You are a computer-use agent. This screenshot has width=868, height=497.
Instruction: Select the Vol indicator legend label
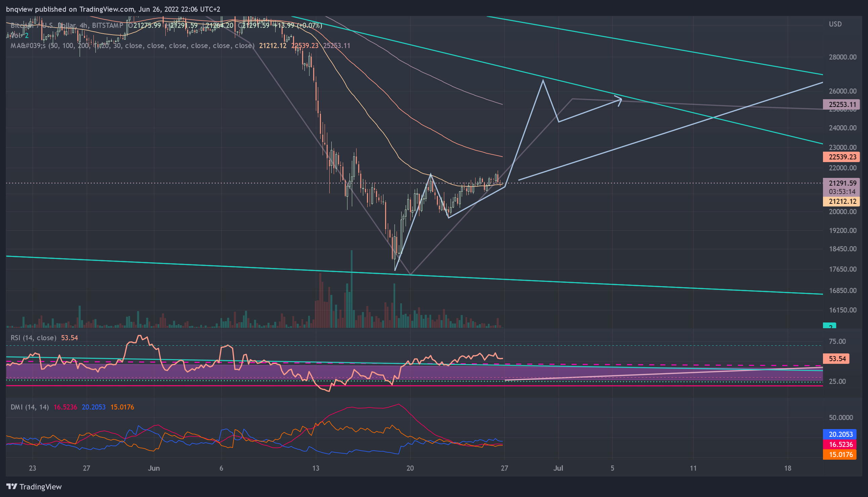point(15,36)
